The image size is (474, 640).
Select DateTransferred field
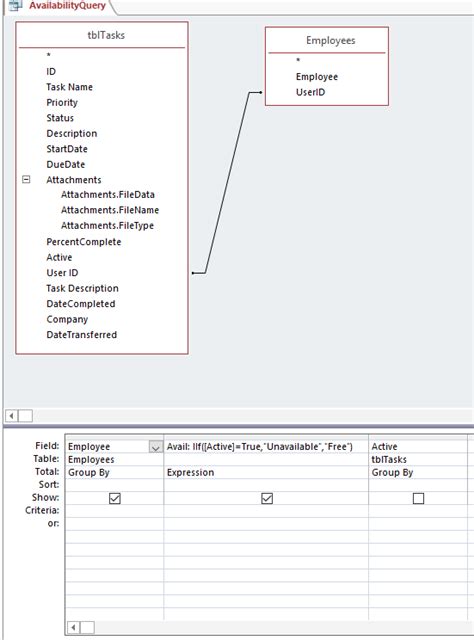(x=82, y=335)
